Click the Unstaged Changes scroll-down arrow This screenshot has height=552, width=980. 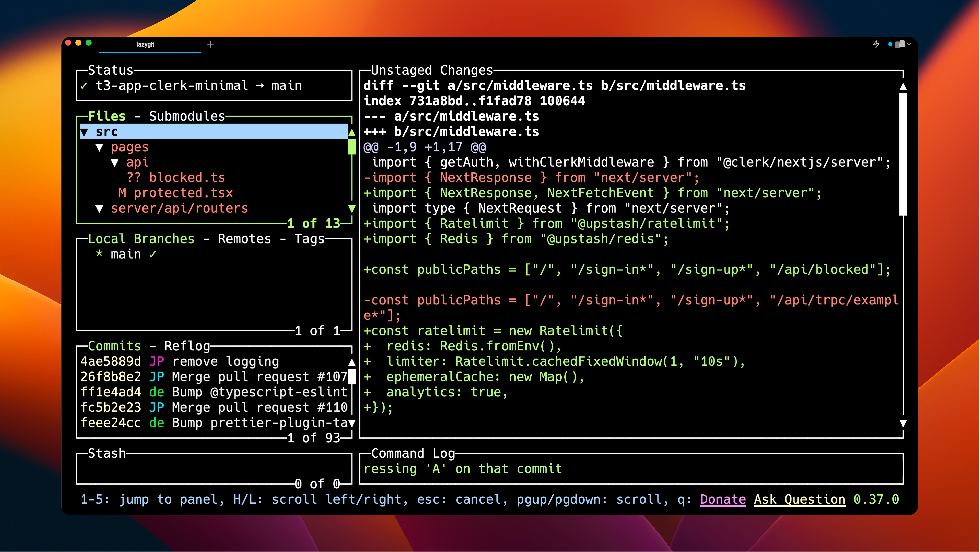(903, 423)
